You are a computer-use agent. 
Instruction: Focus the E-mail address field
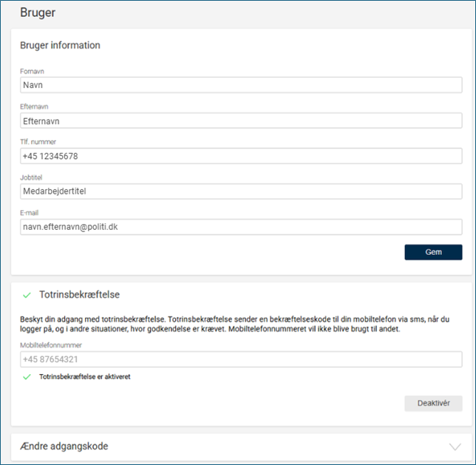[241, 227]
